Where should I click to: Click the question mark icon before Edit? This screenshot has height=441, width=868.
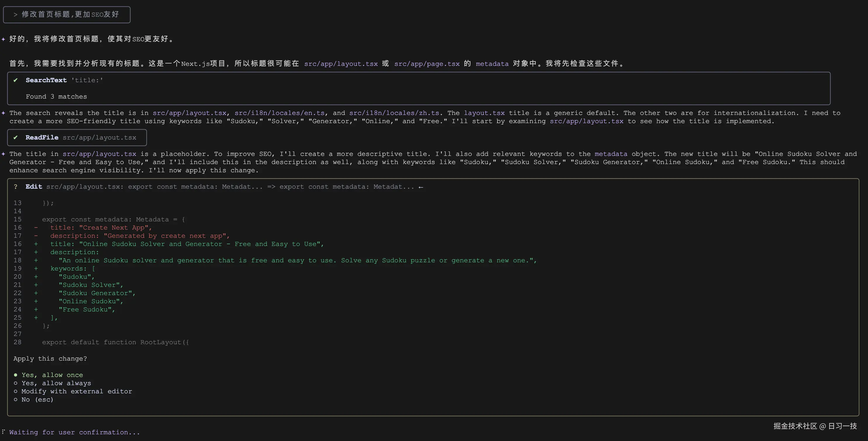pyautogui.click(x=15, y=187)
